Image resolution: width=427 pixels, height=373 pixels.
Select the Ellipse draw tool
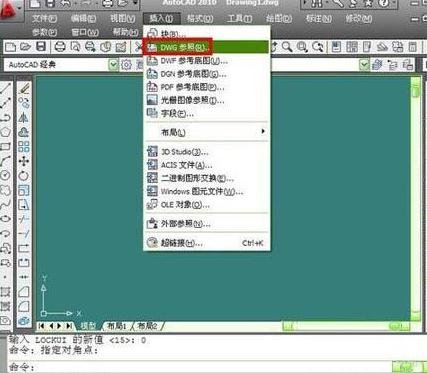click(5, 219)
